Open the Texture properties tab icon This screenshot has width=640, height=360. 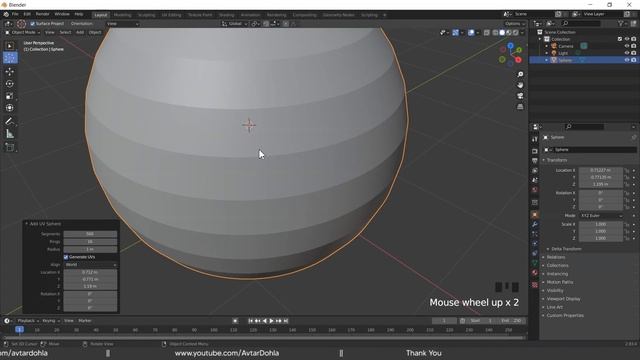coord(535,284)
